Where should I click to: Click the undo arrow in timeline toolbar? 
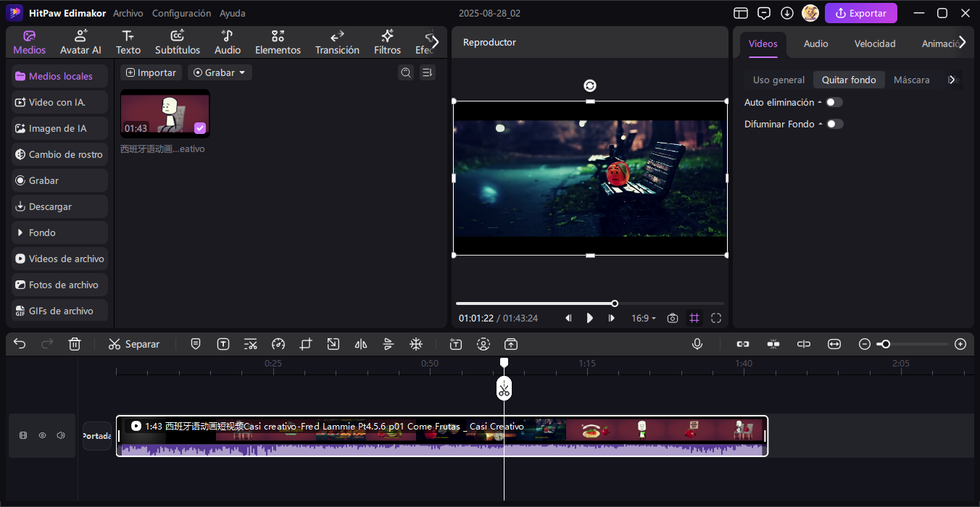pyautogui.click(x=20, y=344)
